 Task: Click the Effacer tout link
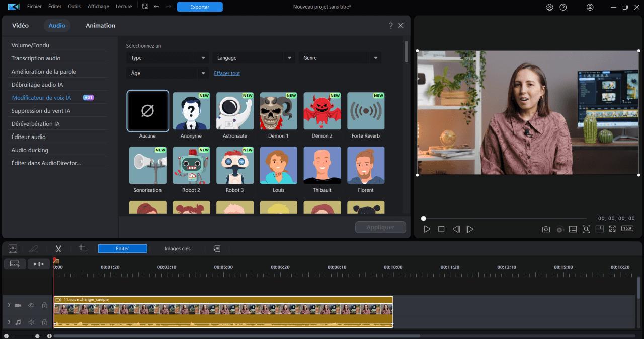(227, 73)
